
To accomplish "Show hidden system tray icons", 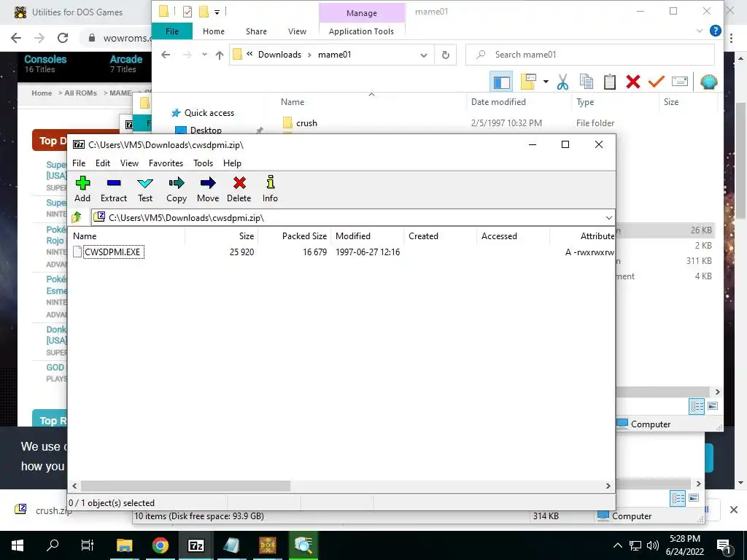I will (x=617, y=545).
